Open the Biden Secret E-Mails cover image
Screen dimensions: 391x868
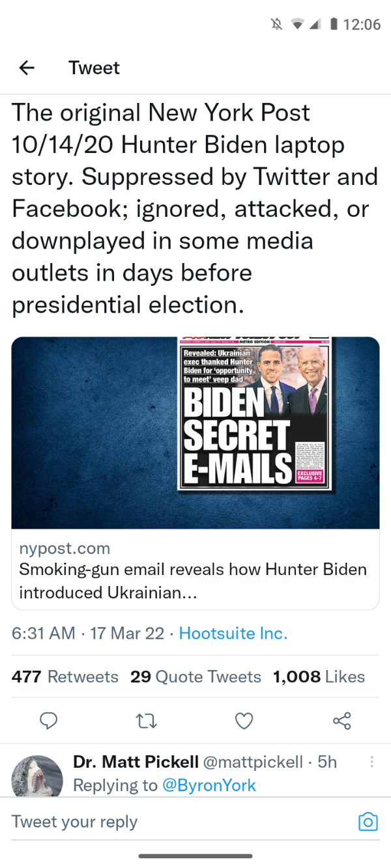pyautogui.click(x=195, y=432)
